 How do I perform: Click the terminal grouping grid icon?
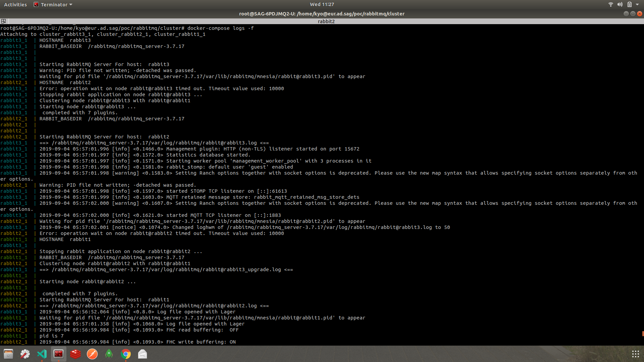(4, 21)
